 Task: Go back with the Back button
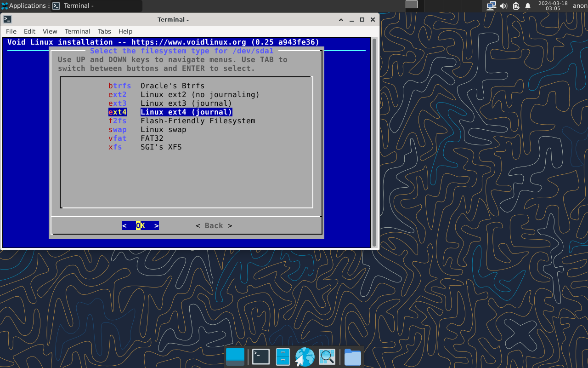pyautogui.click(x=214, y=226)
